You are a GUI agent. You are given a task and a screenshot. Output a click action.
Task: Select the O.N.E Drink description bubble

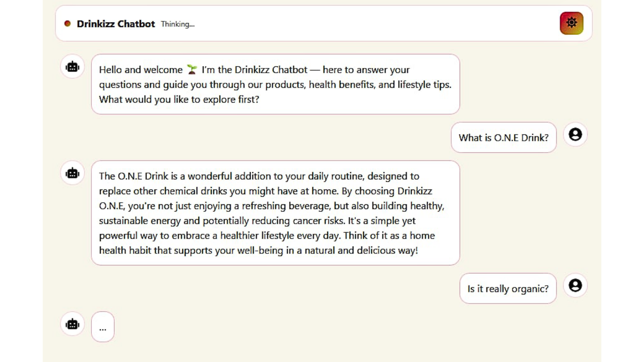pyautogui.click(x=275, y=213)
